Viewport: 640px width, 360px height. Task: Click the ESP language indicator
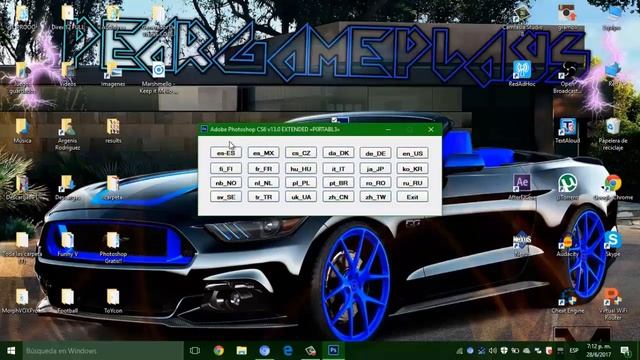point(573,351)
